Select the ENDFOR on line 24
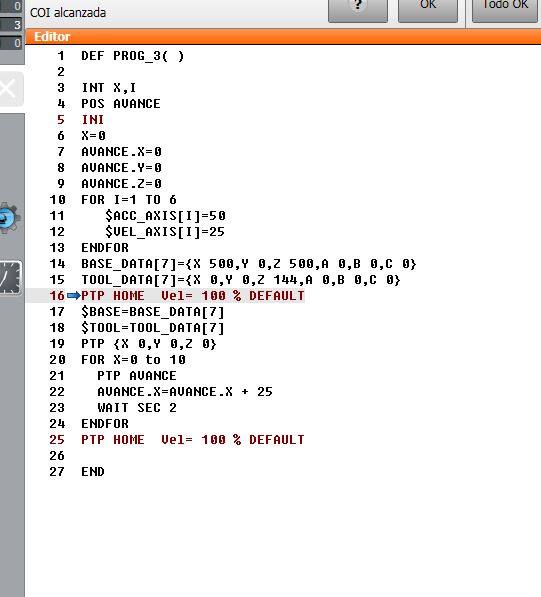541x597 pixels. pos(105,424)
